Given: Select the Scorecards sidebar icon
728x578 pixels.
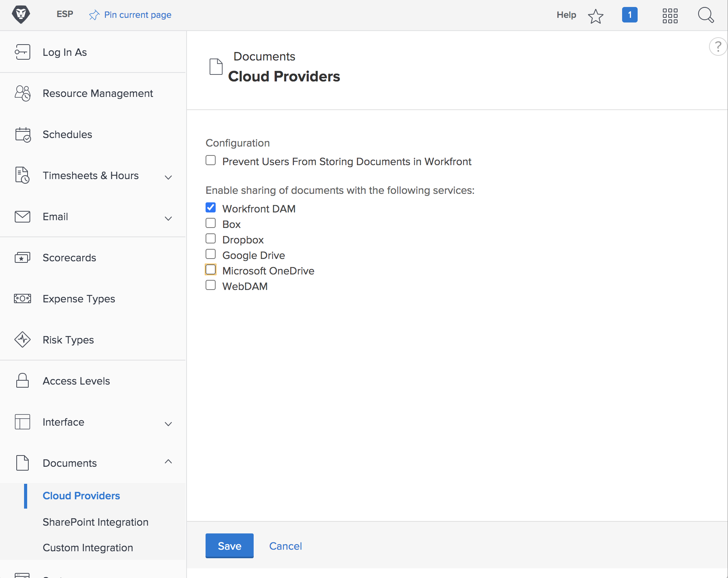Looking at the screenshot, I should [22, 257].
